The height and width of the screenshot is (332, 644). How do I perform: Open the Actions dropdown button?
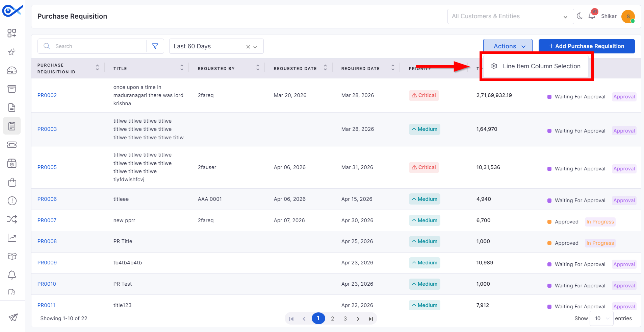pyautogui.click(x=508, y=46)
